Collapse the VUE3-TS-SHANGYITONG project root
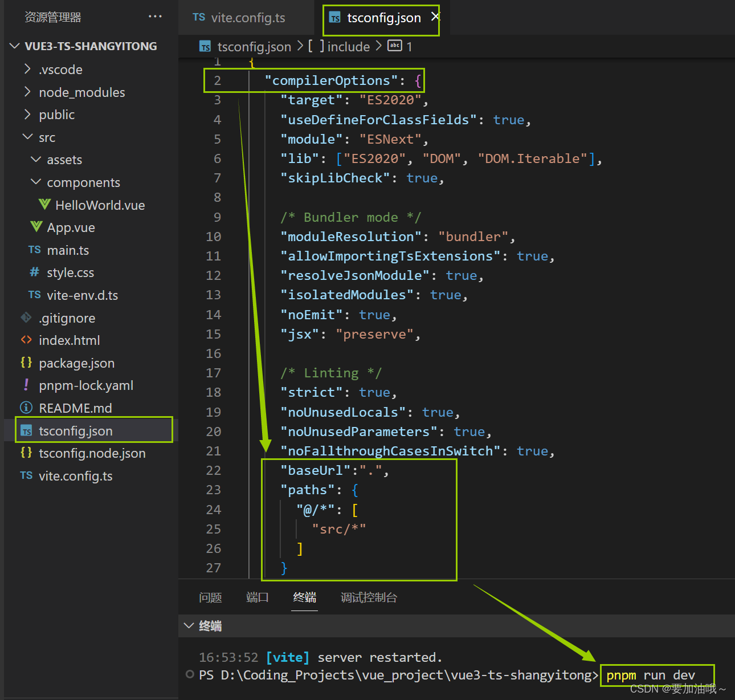735x700 pixels. (15, 46)
